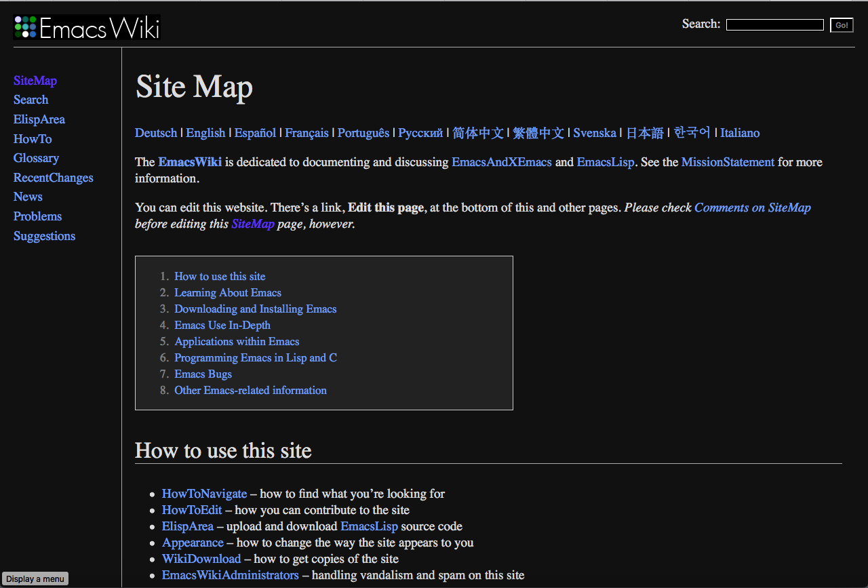The image size is (868, 588).
Task: Click the Emacs Wiki logo
Action: [x=86, y=27]
